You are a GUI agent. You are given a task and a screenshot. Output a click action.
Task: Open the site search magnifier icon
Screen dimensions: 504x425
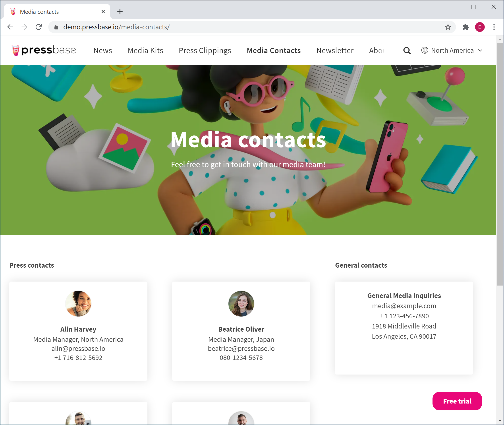click(407, 51)
